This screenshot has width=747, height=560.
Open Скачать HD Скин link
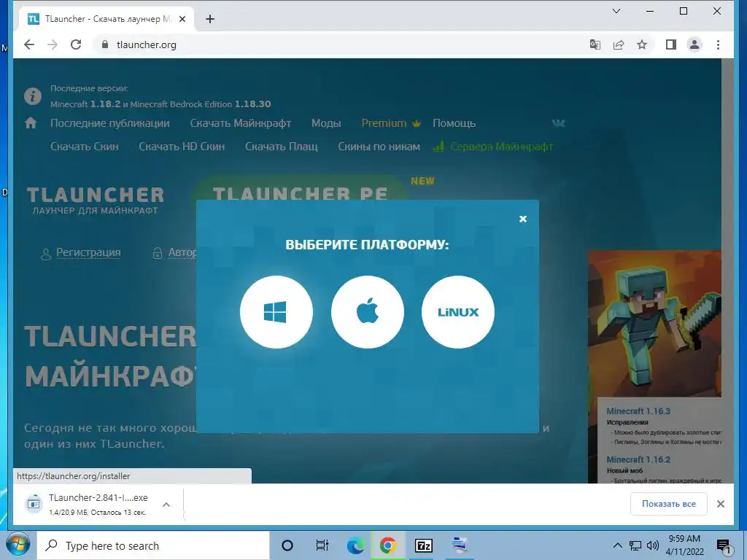(182, 147)
